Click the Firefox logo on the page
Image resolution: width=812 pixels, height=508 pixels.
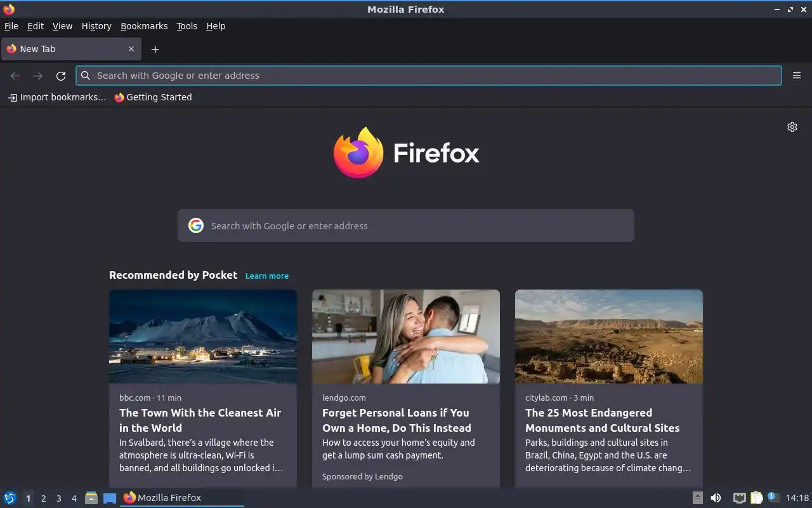(x=406, y=152)
